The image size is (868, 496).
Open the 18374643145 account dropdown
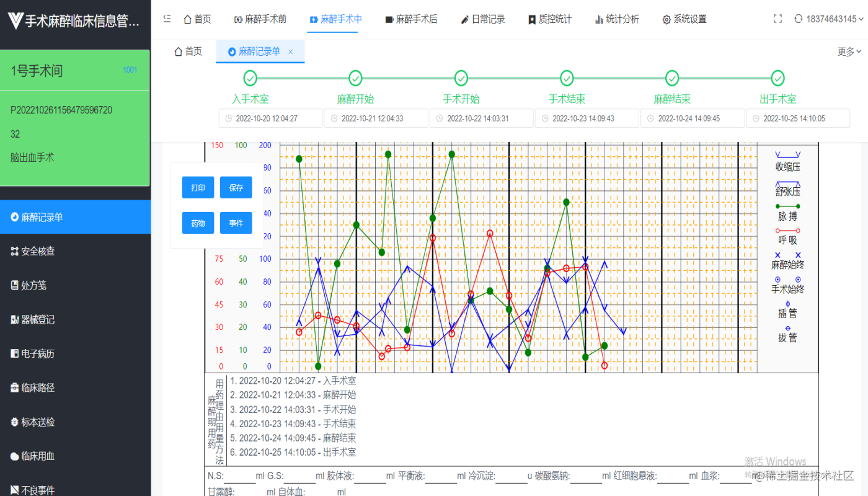click(831, 19)
